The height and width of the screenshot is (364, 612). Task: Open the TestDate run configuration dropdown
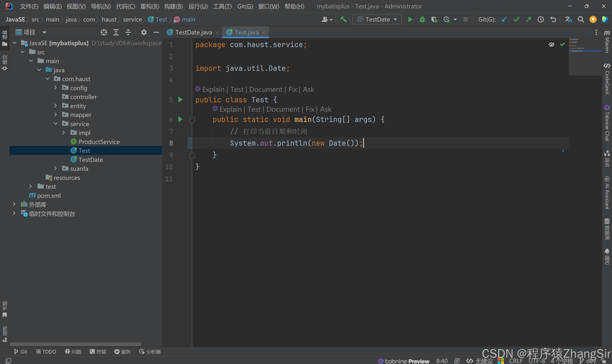(x=377, y=19)
